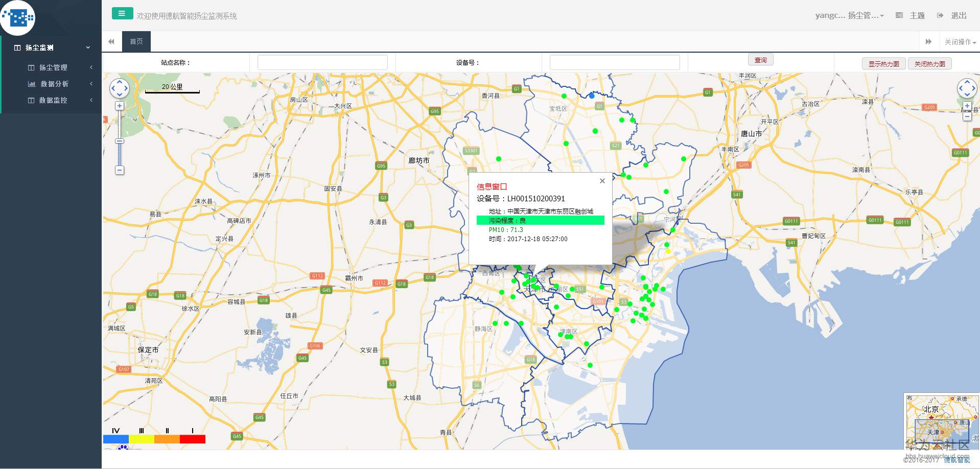Switch to the 首页 tab

[x=136, y=41]
